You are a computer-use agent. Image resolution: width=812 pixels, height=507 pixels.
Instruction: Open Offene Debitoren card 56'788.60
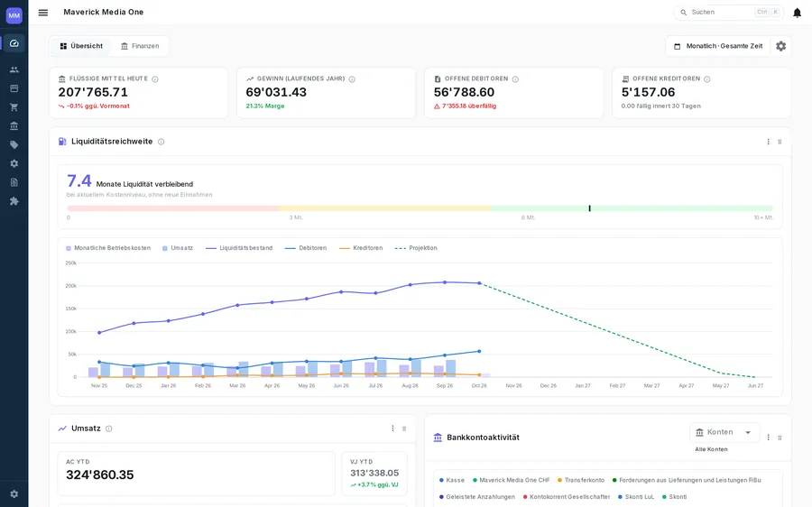tap(513, 93)
